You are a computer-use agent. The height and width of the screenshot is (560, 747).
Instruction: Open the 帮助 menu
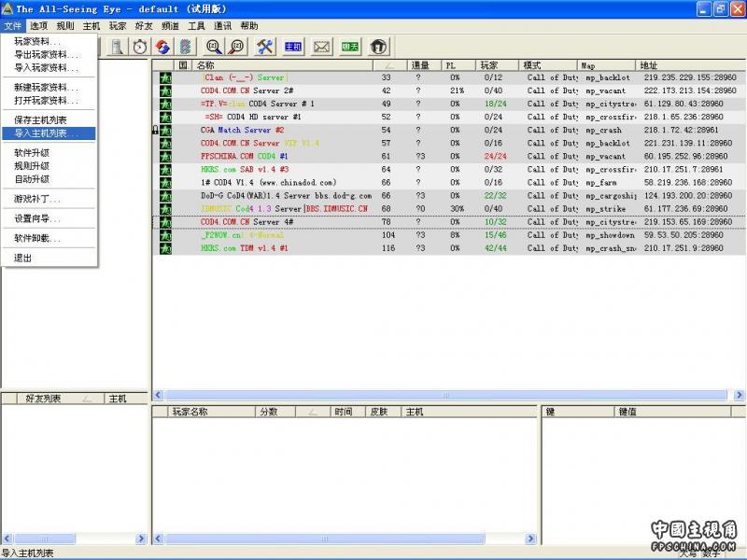249,26
